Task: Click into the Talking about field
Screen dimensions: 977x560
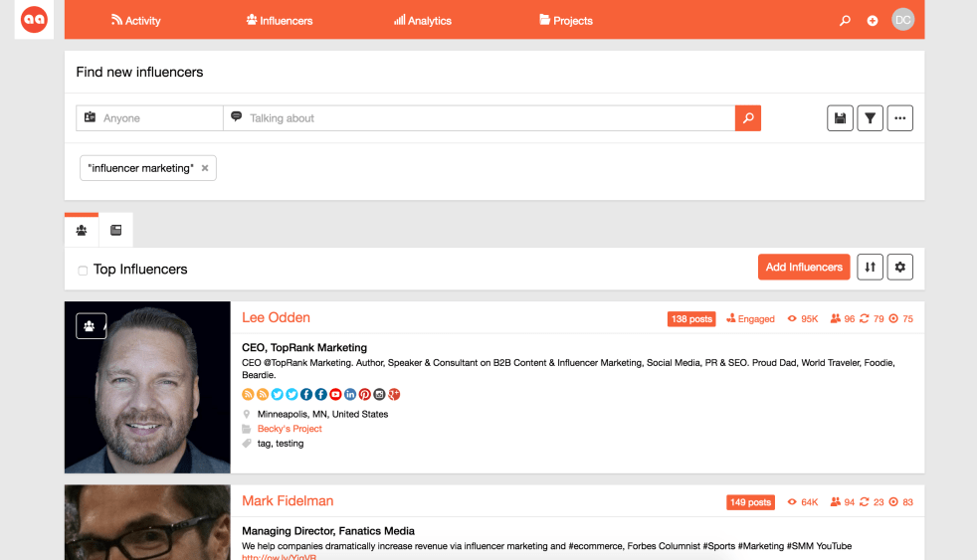Action: [480, 117]
